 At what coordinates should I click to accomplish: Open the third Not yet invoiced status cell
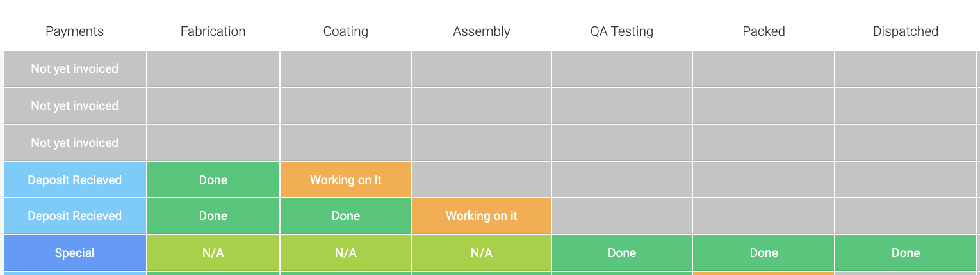pos(75,143)
